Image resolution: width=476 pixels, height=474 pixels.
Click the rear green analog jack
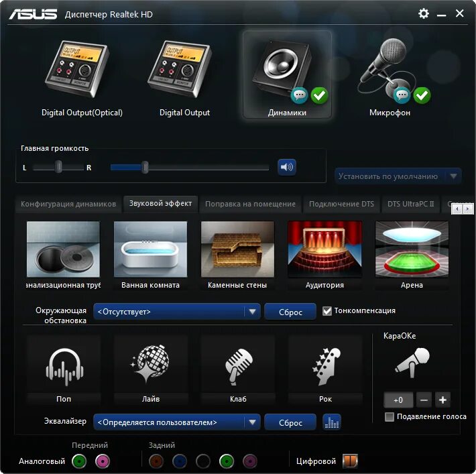point(227,461)
